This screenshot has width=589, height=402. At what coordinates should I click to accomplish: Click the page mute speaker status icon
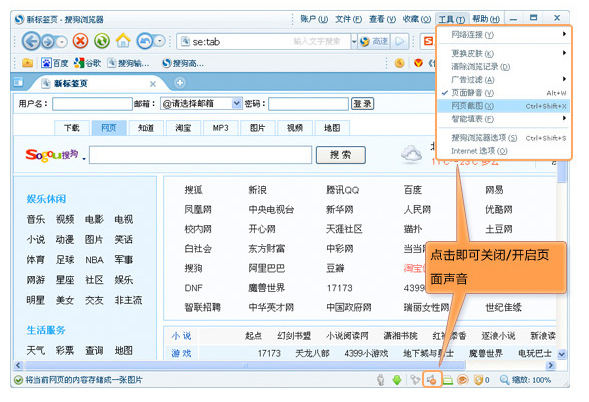click(432, 380)
